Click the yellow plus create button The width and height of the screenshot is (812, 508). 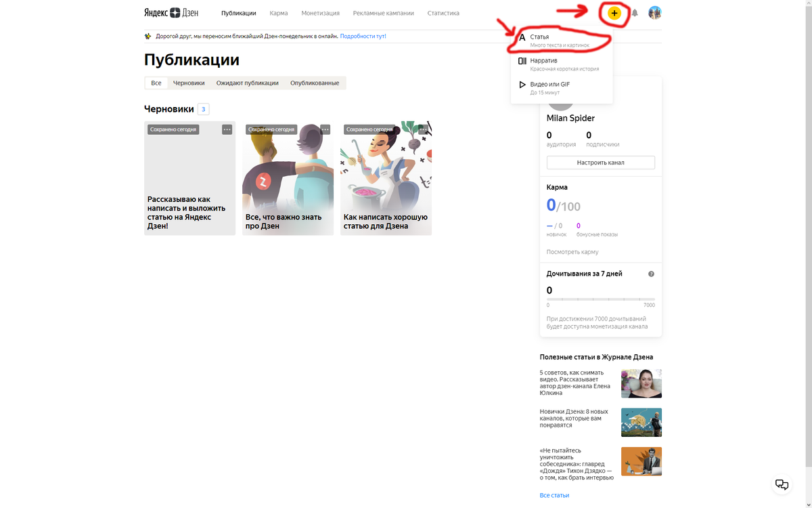[x=614, y=13]
